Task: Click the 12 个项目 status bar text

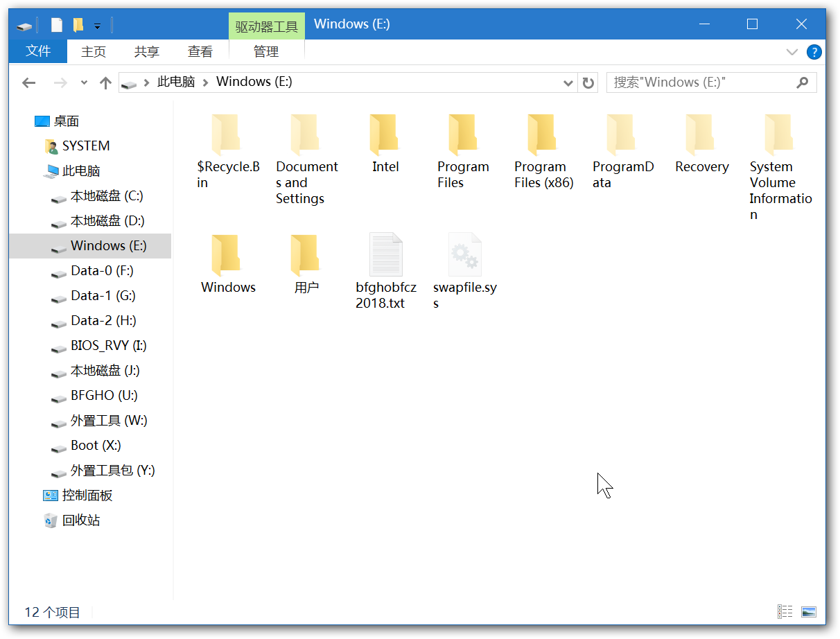Action: point(53,612)
